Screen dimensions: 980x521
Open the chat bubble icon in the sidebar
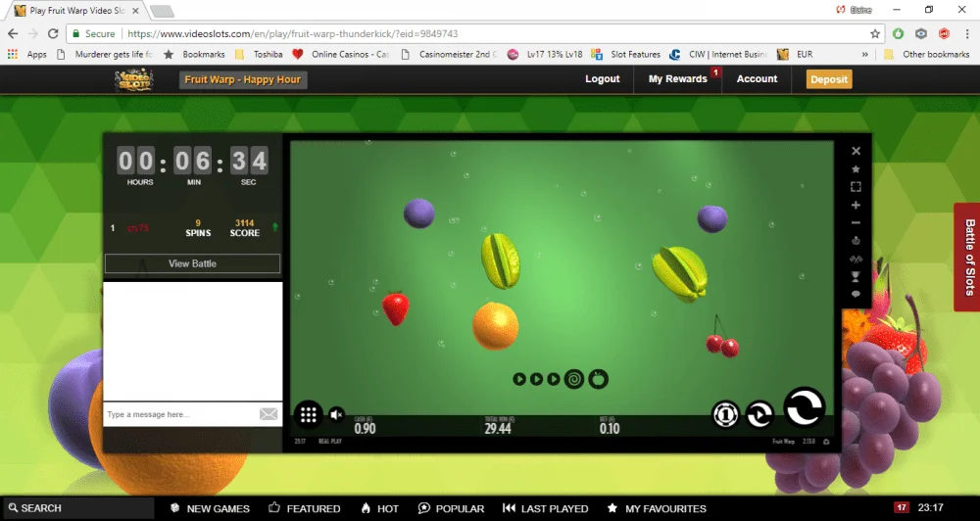pyautogui.click(x=857, y=294)
